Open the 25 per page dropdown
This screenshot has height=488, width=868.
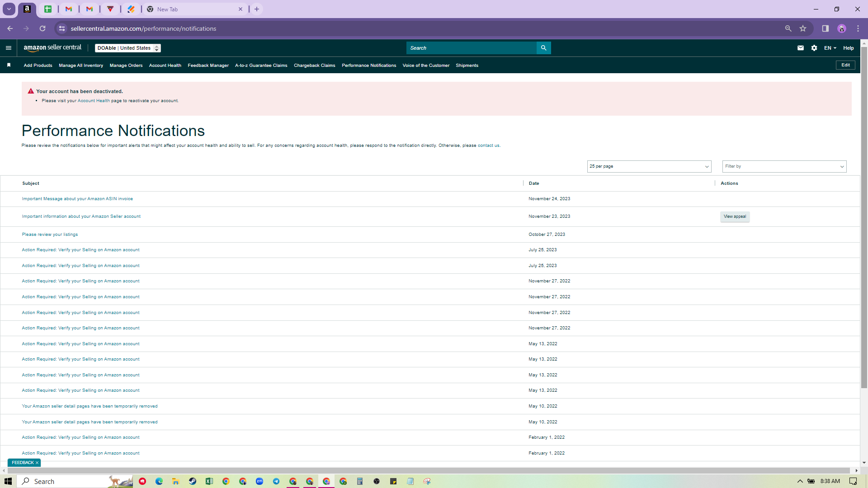click(649, 166)
